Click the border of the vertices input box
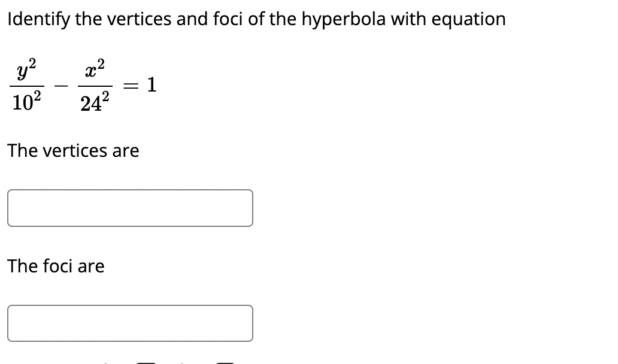Image resolution: width=618 pixels, height=364 pixels. coord(129,192)
